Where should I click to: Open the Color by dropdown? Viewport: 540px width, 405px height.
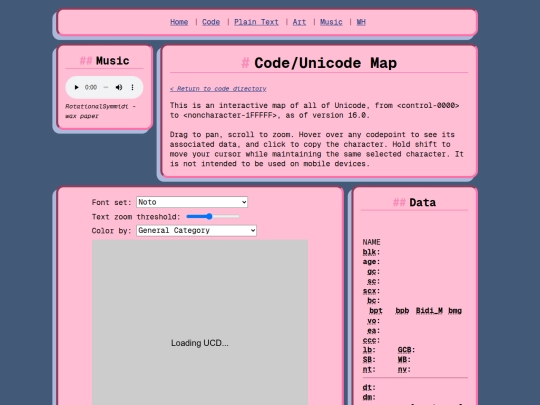pyautogui.click(x=196, y=230)
